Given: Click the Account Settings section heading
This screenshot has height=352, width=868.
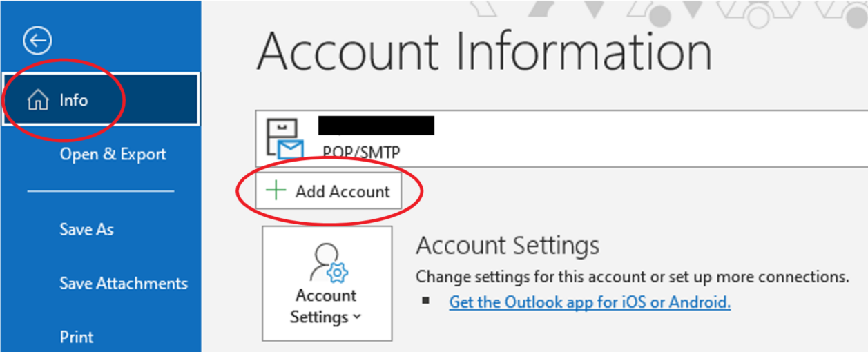Looking at the screenshot, I should point(508,245).
